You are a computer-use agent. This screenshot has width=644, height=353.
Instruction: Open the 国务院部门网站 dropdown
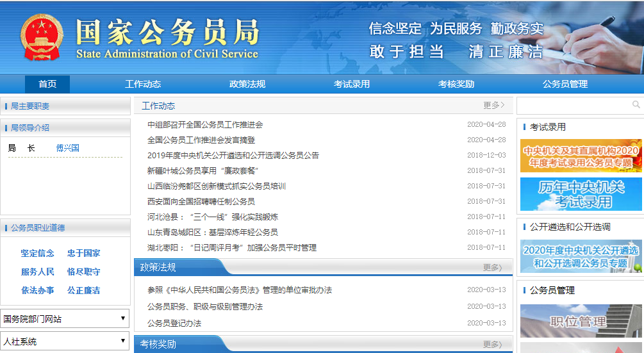tap(65, 318)
